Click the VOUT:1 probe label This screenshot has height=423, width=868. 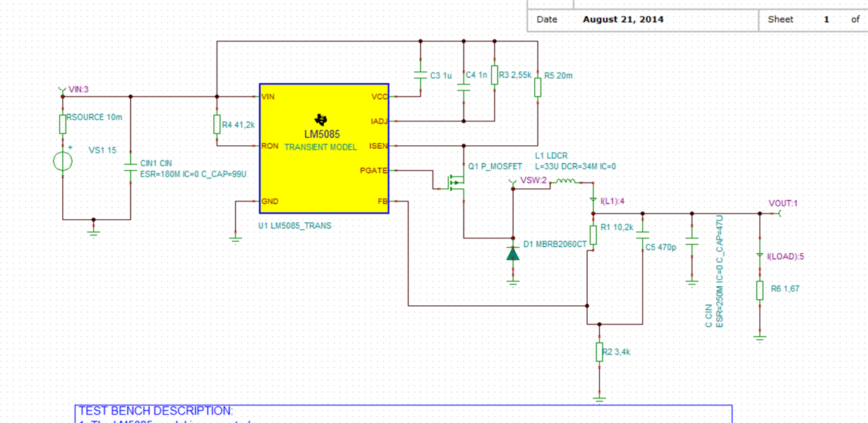(783, 204)
